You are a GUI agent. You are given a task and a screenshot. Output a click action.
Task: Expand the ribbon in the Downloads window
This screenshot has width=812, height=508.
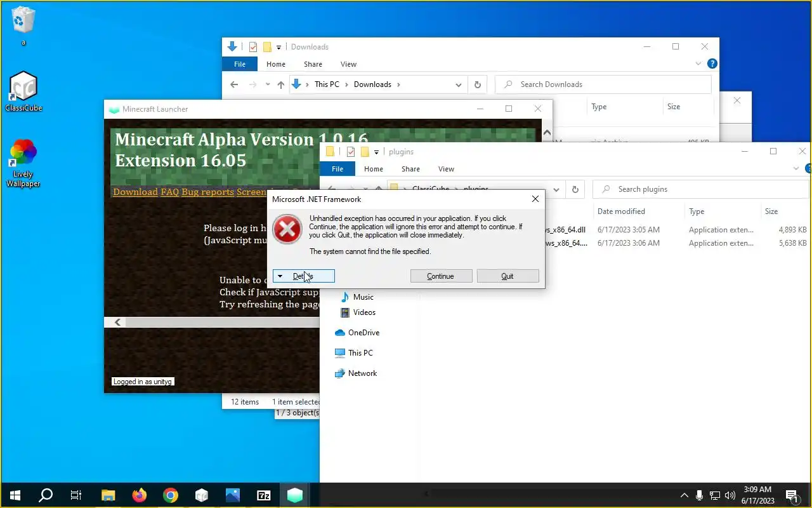699,64
